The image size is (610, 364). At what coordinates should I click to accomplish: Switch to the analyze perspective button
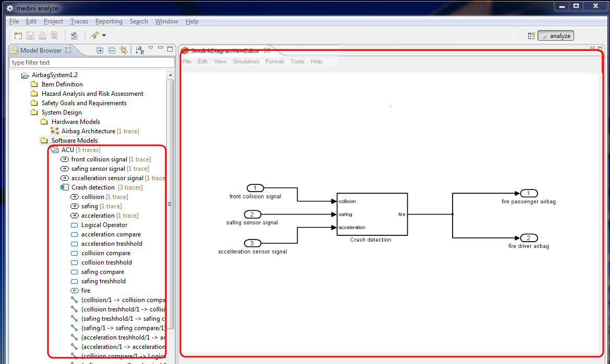556,36
